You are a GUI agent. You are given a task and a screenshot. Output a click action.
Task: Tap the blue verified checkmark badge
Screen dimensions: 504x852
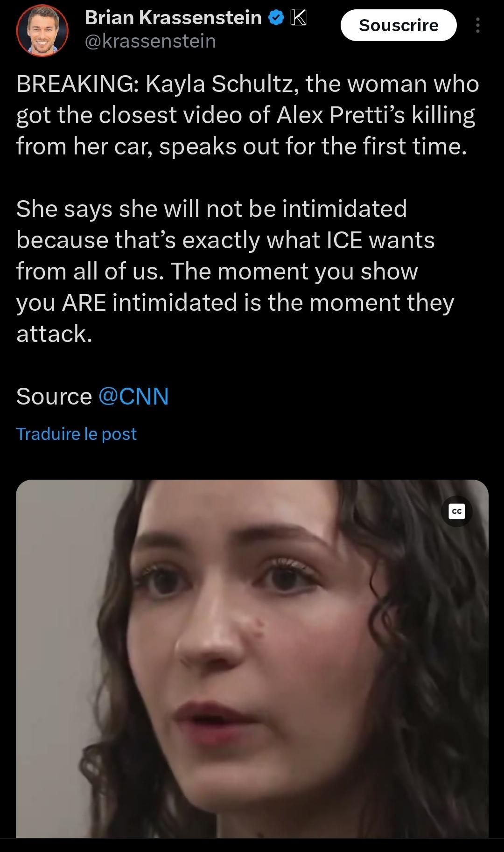click(x=276, y=18)
